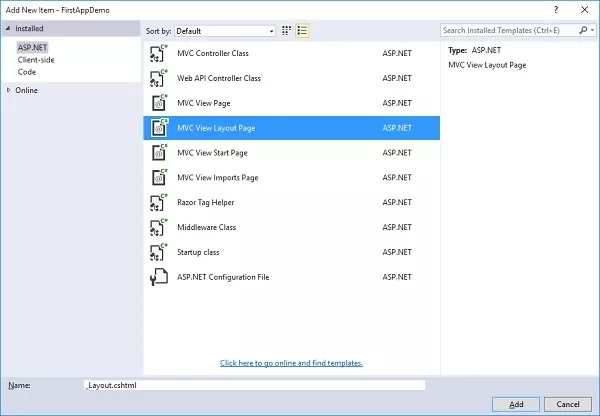Click the search magnifier icon
The height and width of the screenshot is (416, 600).
click(583, 30)
